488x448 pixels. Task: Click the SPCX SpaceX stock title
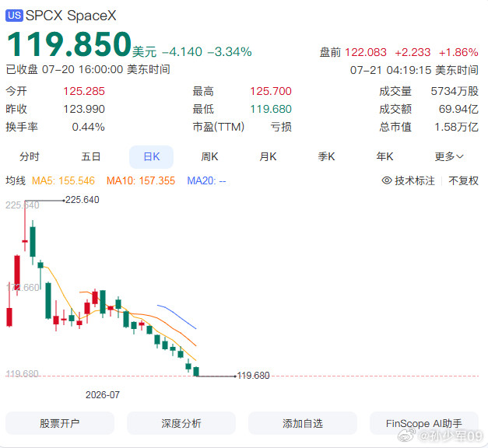(x=71, y=16)
